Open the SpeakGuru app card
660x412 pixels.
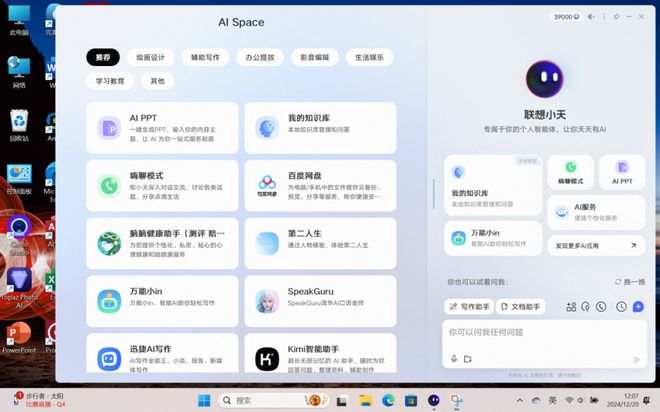320,301
